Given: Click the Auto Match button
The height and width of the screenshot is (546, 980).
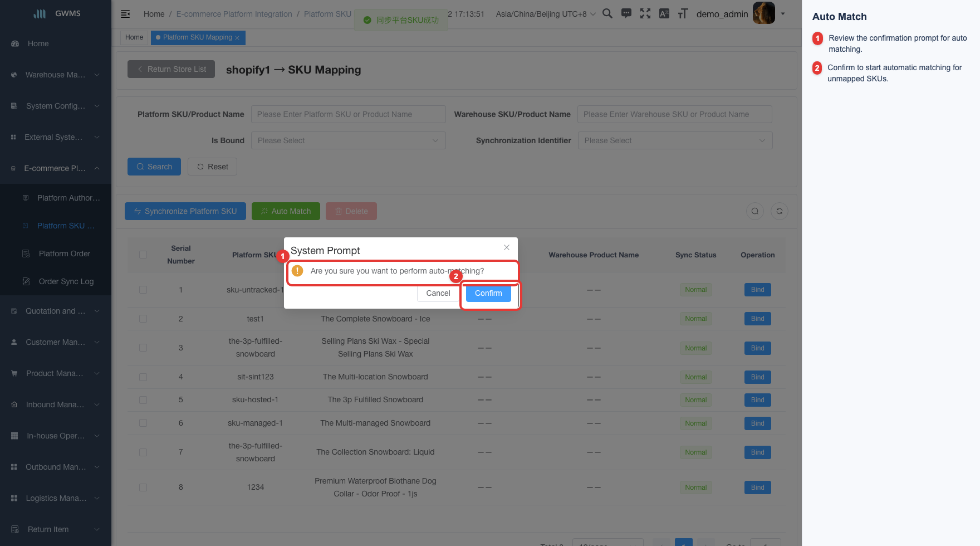Looking at the screenshot, I should [x=286, y=211].
